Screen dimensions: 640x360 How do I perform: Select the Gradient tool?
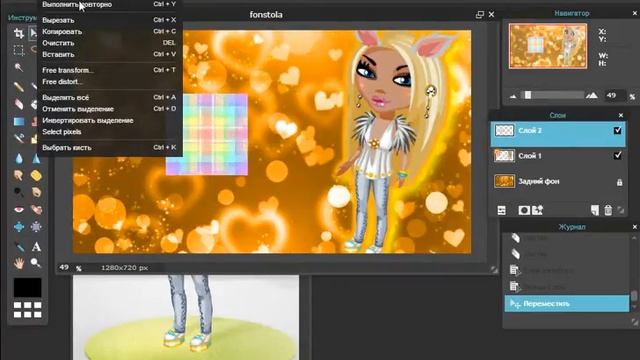[19, 121]
